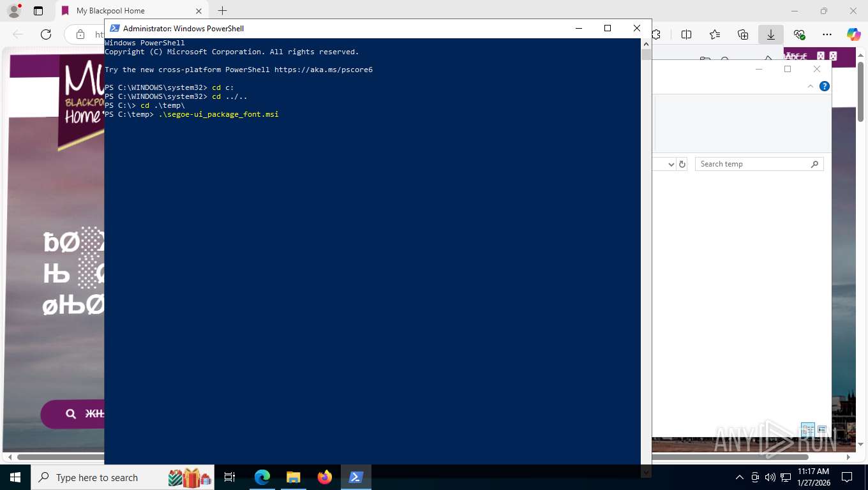Open Edge settings and more ellipsis
Image resolution: width=868 pixels, height=490 pixels.
click(827, 34)
